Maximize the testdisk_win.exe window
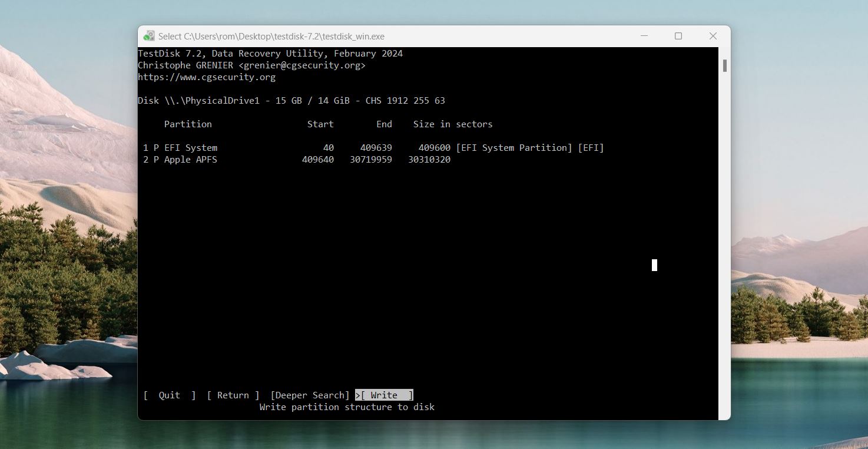 click(678, 36)
